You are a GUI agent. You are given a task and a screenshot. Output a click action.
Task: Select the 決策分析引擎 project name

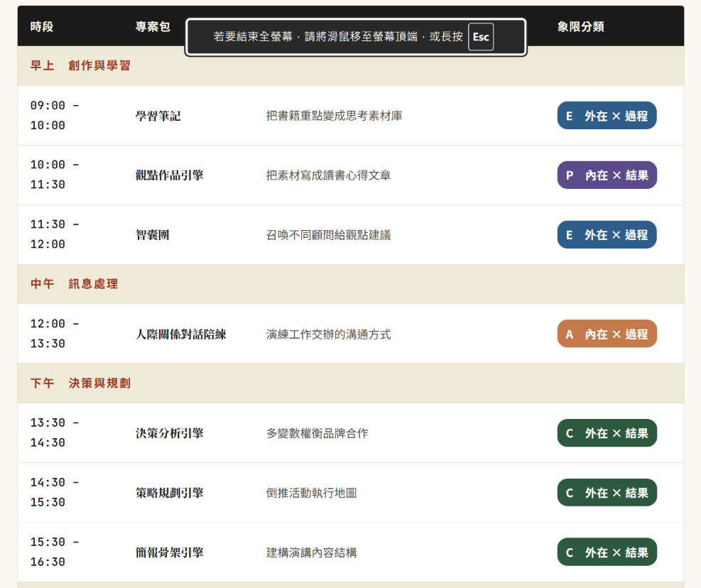click(x=170, y=433)
